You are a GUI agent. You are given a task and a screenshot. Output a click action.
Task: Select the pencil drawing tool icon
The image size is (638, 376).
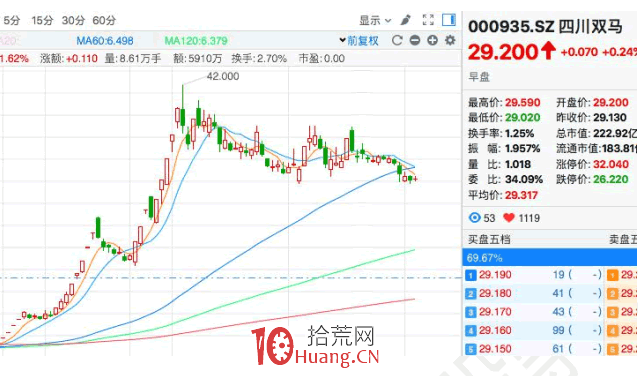click(x=406, y=20)
